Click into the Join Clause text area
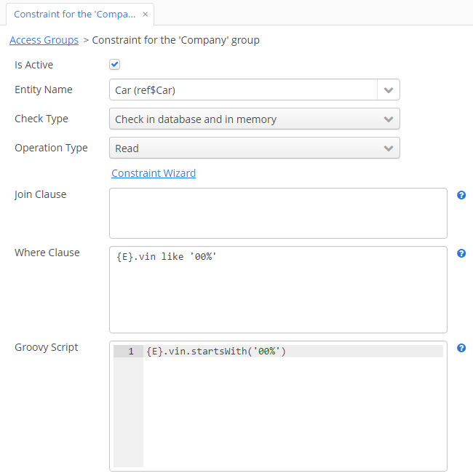Image resolution: width=473 pixels, height=476 pixels. pos(278,213)
